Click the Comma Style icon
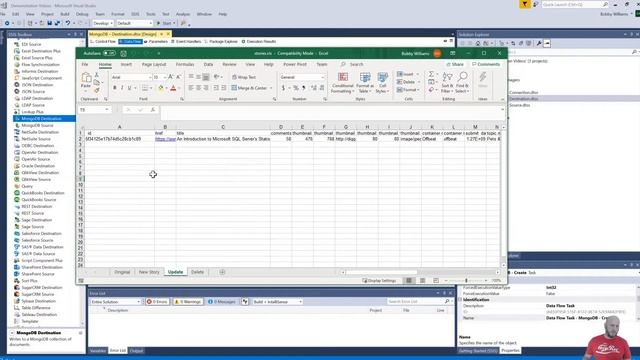Screen dimensions: 640x360 [x=304, y=88]
